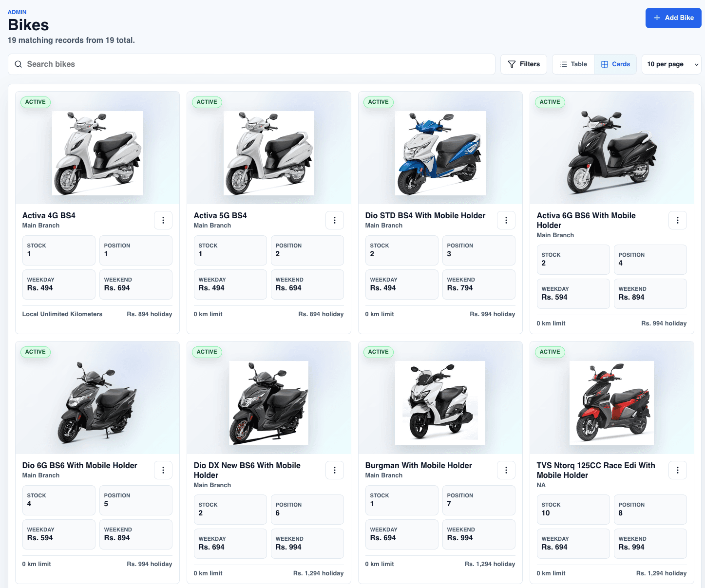Screen dimensions: 705x588
Task: Click the white Burgman scooter image
Action: (x=440, y=403)
